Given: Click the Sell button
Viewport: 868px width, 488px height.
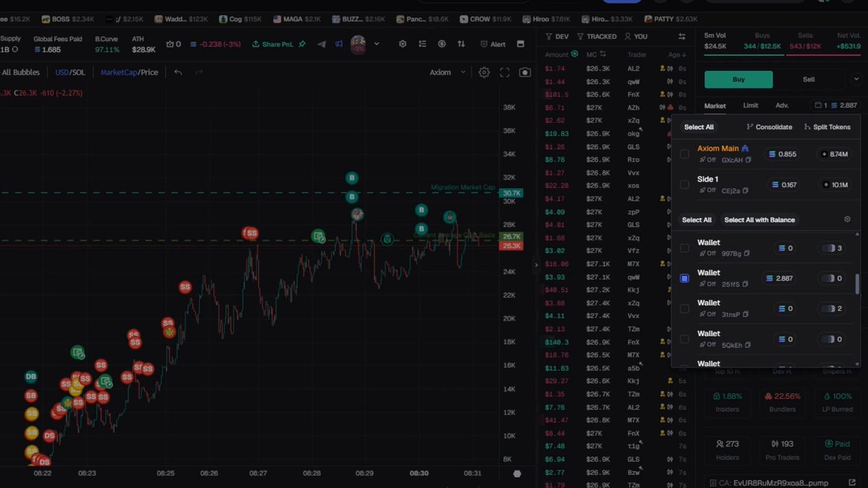Looking at the screenshot, I should click(x=809, y=80).
